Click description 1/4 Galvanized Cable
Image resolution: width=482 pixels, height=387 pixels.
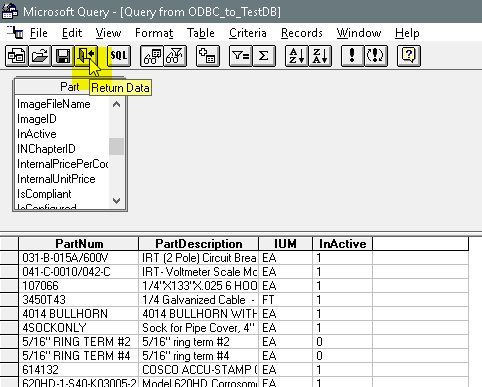click(199, 300)
